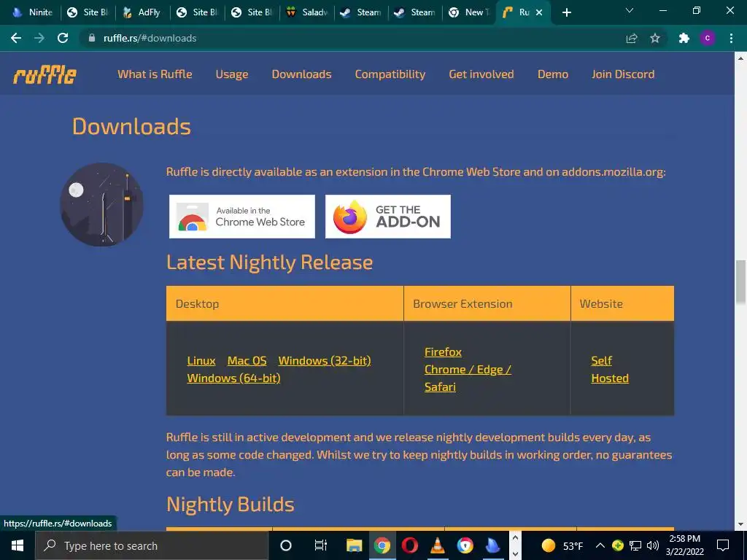
Task: Switch to the Salad tab
Action: coord(307,12)
